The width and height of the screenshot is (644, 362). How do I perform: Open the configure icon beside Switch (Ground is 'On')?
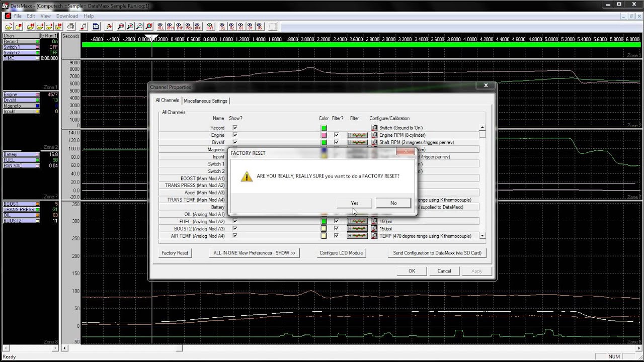374,128
